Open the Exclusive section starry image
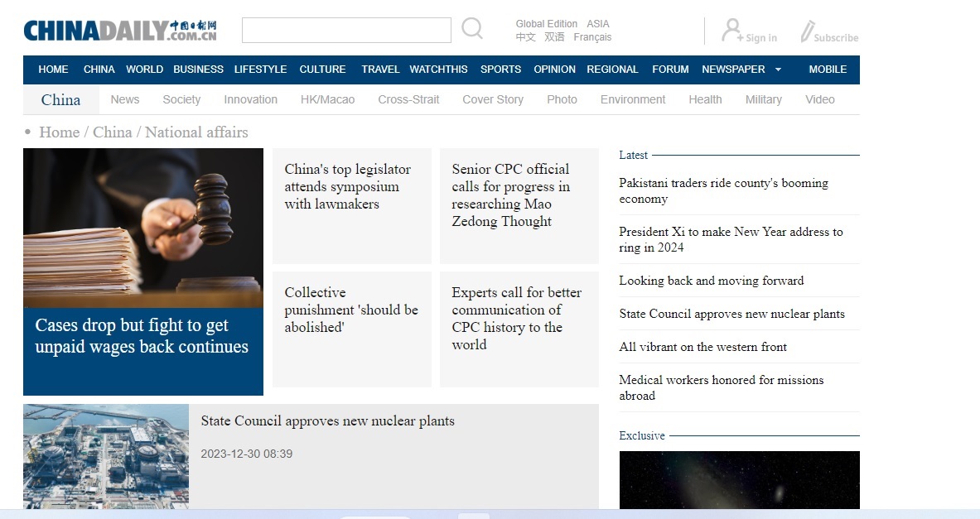The height and width of the screenshot is (519, 980). point(739,480)
